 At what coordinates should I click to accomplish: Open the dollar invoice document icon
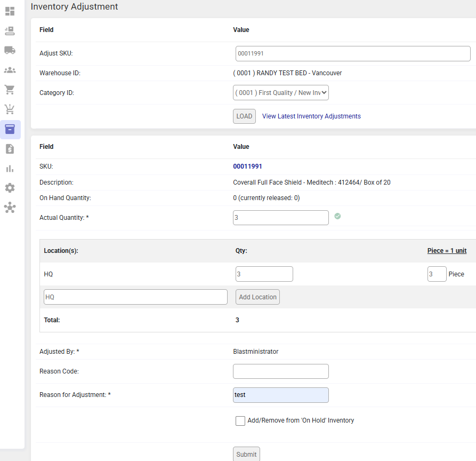click(x=10, y=149)
